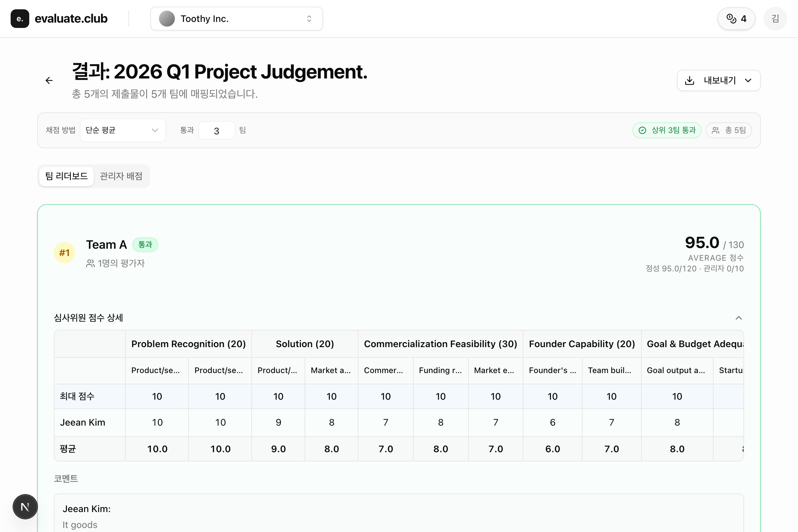798x532 pixels.
Task: Select the 팀 리더보드 tab
Action: pyautogui.click(x=66, y=176)
